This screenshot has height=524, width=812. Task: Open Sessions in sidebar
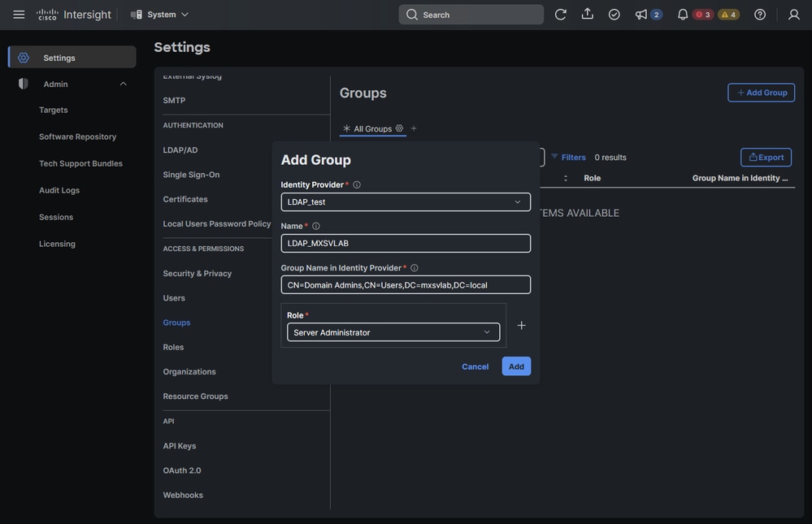(56, 217)
